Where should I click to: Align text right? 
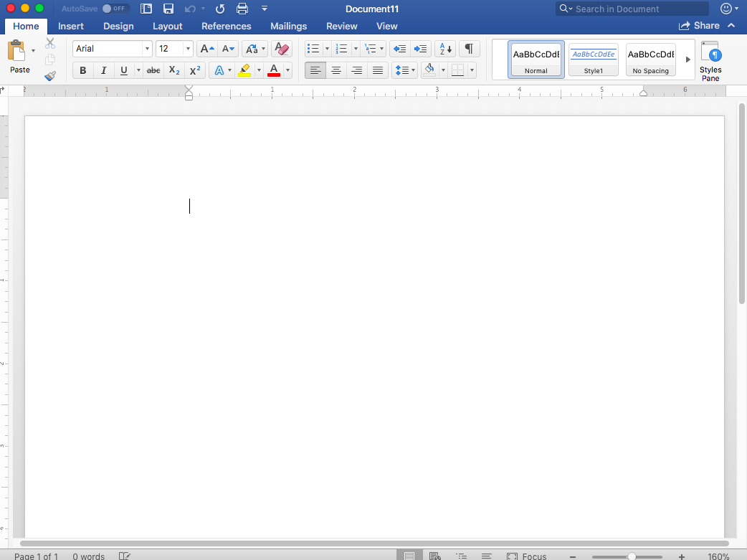point(357,70)
